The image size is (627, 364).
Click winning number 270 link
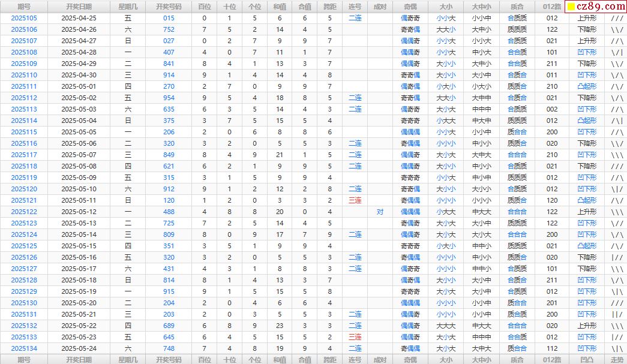169,86
